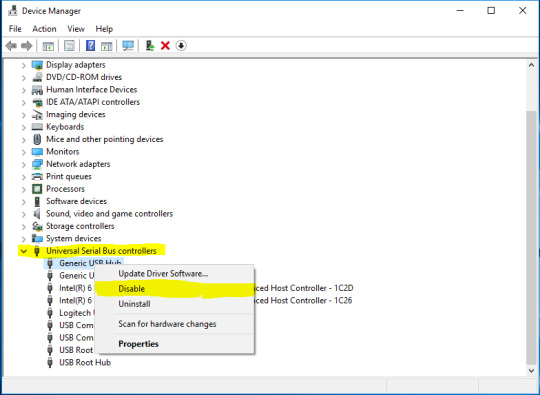Expand the DVD/CD-ROM drives node

[23, 77]
